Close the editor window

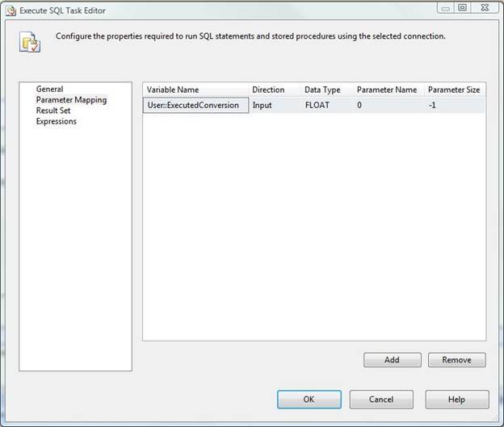point(483,8)
